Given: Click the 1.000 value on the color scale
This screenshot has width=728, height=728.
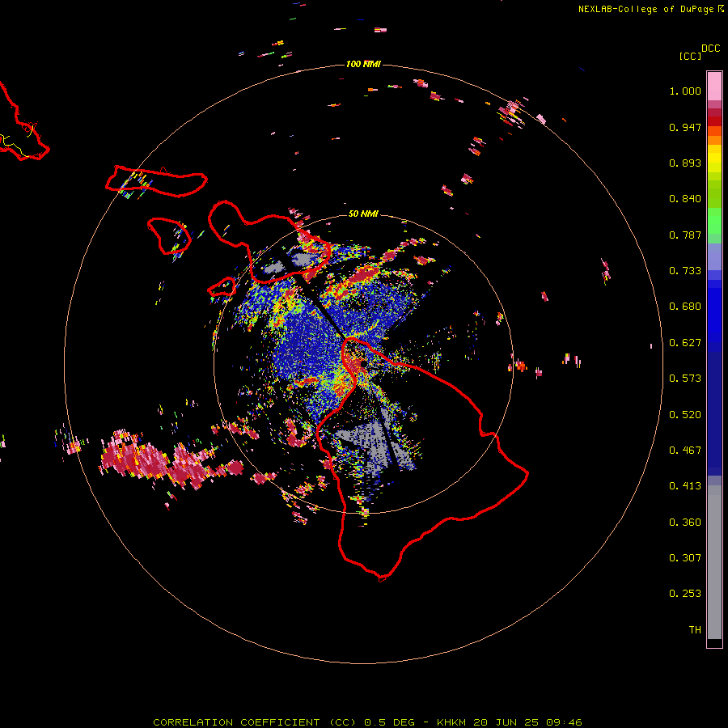Looking at the screenshot, I should 685,91.
